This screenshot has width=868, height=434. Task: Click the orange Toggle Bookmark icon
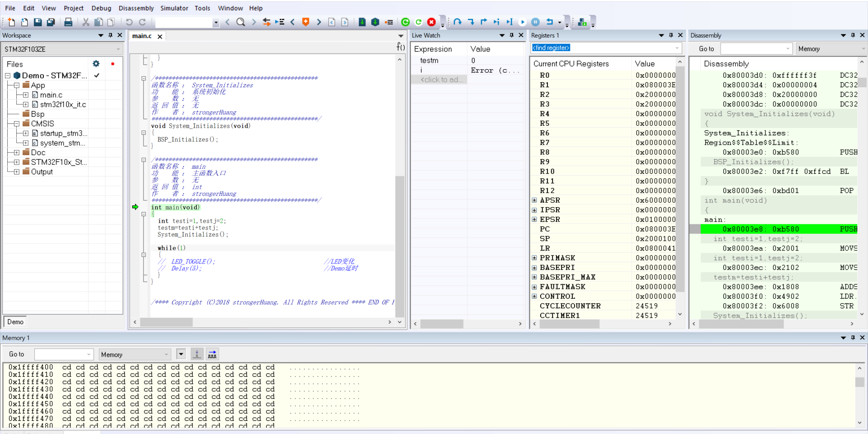pyautogui.click(x=306, y=22)
